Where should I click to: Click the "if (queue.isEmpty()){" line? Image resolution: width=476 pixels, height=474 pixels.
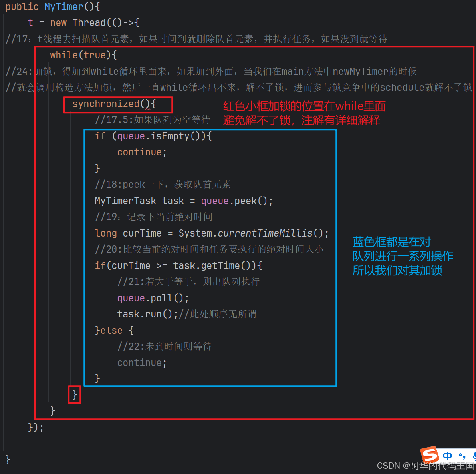click(x=153, y=136)
